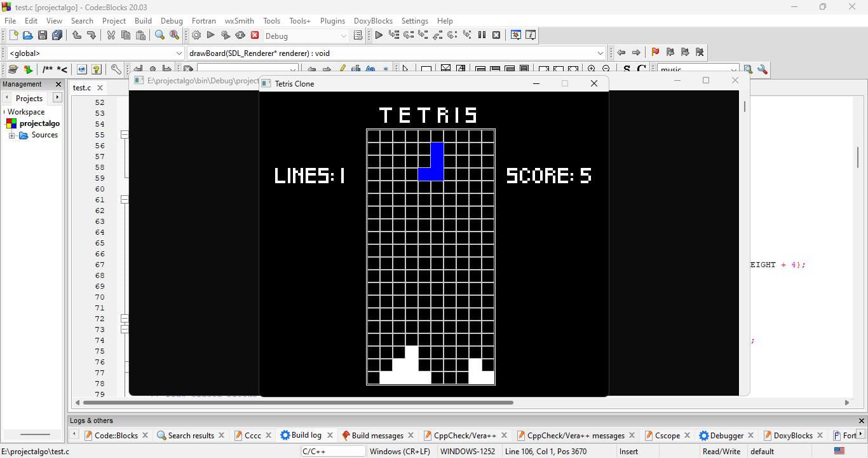Collapse the code fold at line 55

click(x=125, y=135)
